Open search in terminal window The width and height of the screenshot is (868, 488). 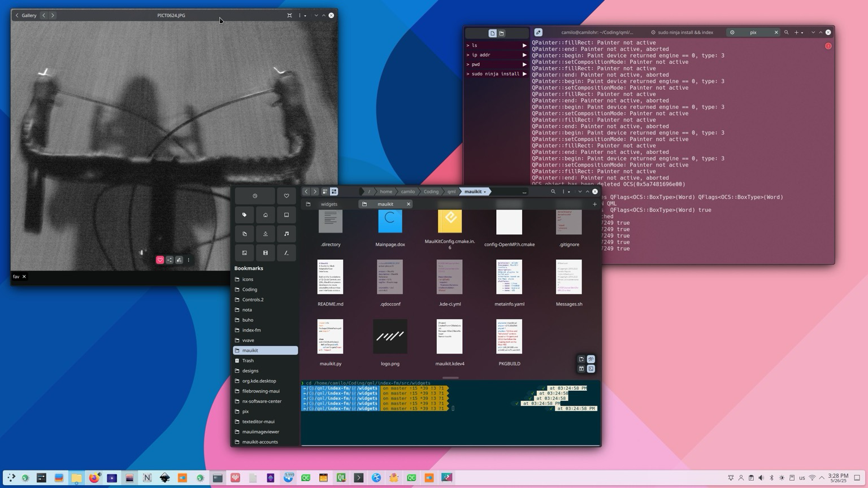tap(786, 32)
